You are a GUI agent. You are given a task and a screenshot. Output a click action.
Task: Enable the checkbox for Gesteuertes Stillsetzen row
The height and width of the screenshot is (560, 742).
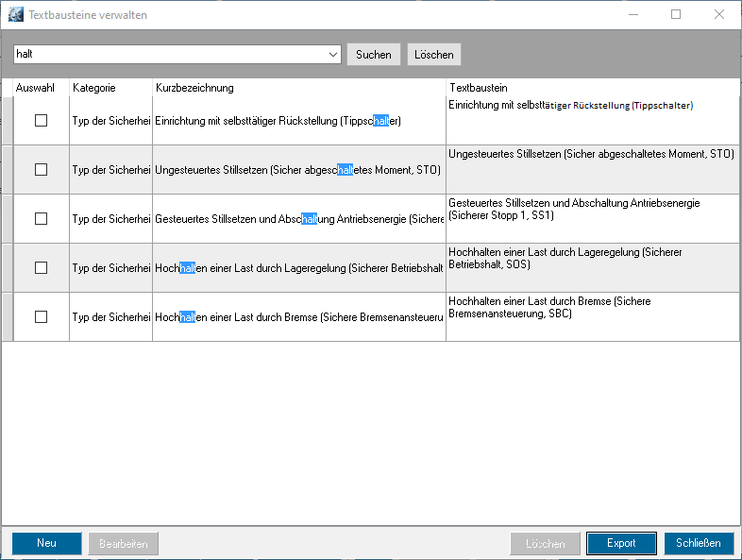coord(41,219)
